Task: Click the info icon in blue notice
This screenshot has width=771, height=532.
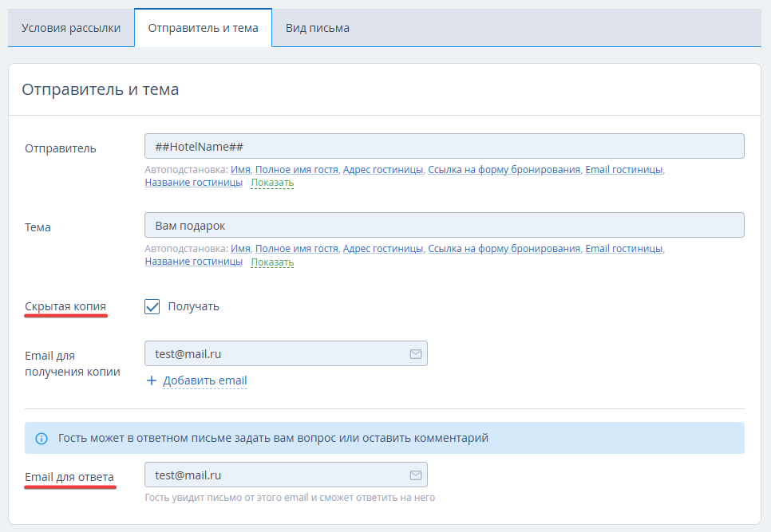Action: click(42, 438)
